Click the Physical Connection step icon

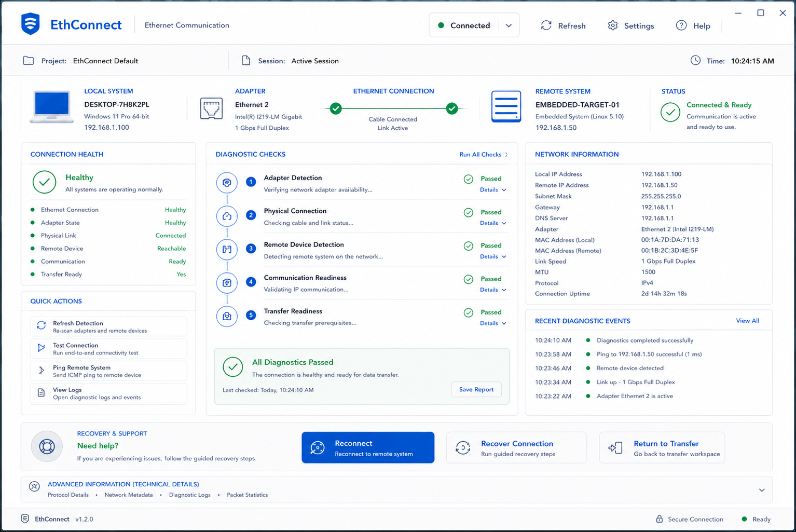pyautogui.click(x=227, y=216)
